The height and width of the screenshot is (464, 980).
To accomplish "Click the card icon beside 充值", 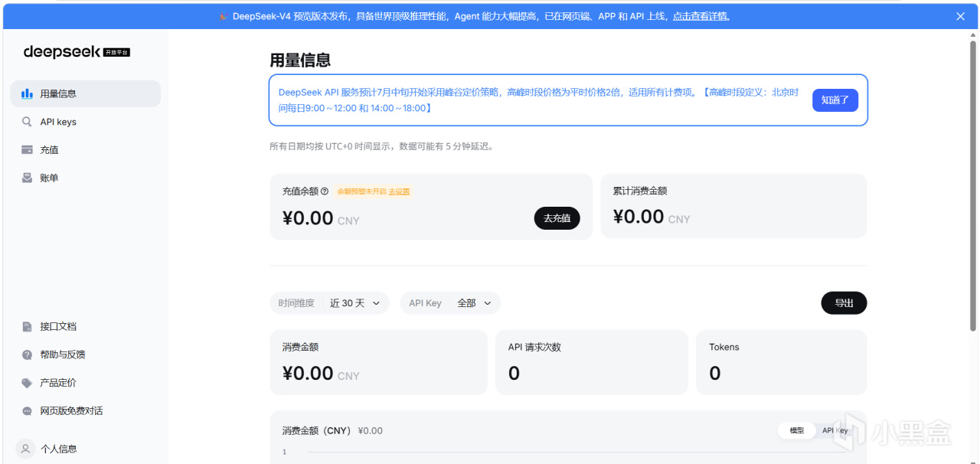I will tap(27, 150).
